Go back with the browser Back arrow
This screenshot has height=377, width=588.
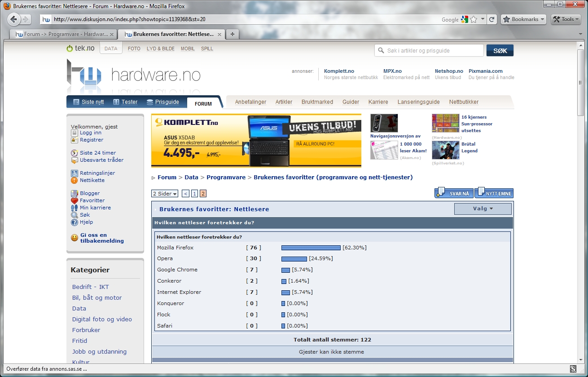[x=14, y=19]
